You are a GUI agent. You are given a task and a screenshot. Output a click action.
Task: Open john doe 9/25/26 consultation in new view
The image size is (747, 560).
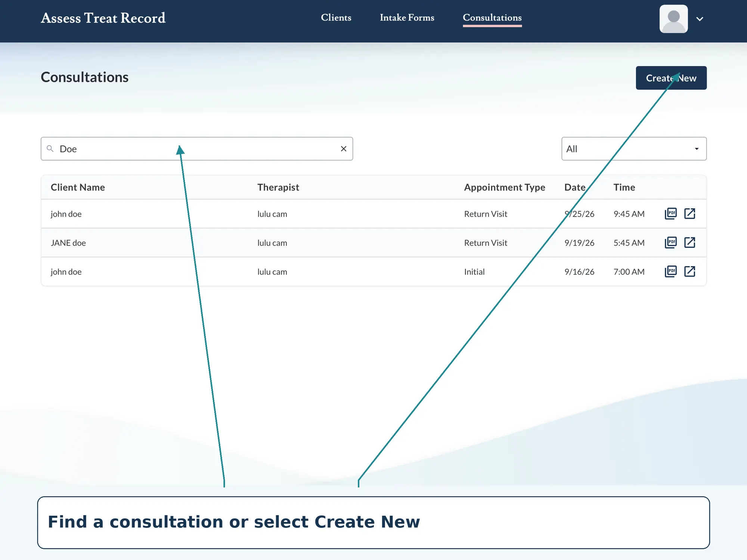pyautogui.click(x=689, y=214)
